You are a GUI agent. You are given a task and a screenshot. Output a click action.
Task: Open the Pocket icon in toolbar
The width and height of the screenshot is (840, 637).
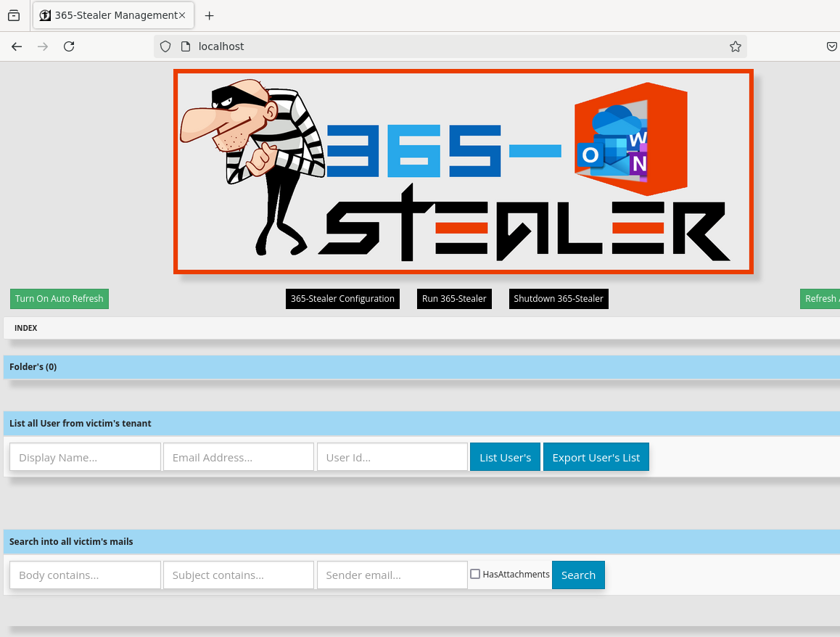click(x=832, y=46)
